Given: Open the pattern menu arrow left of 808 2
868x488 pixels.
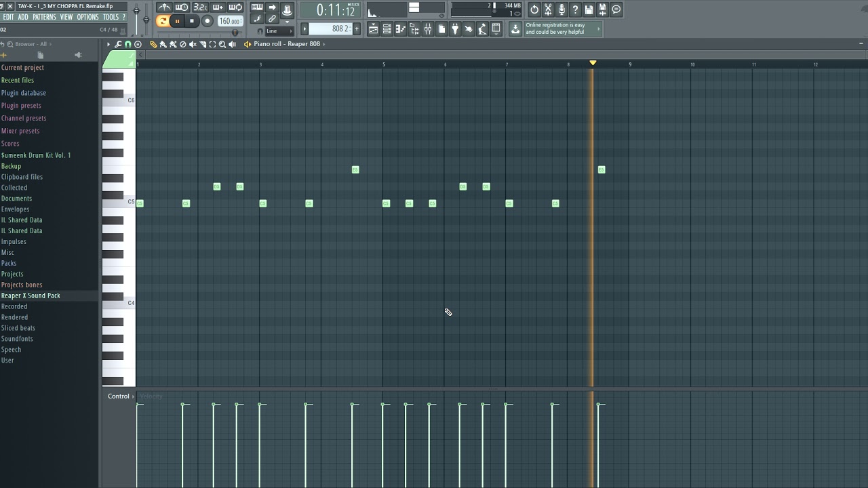Looking at the screenshot, I should tap(304, 28).
